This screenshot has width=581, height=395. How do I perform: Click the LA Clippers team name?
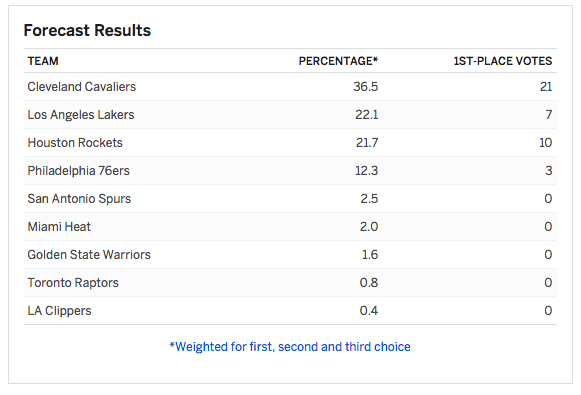tap(59, 311)
